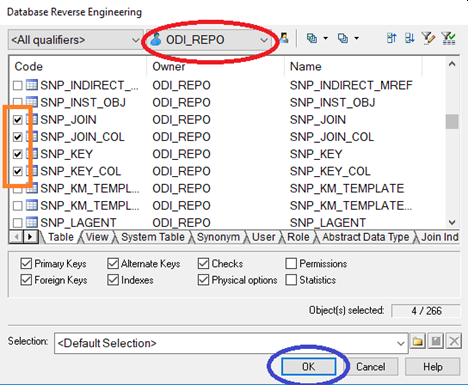Image resolution: width=468 pixels, height=385 pixels.
Task: Click the Owner column header
Action: 215,67
